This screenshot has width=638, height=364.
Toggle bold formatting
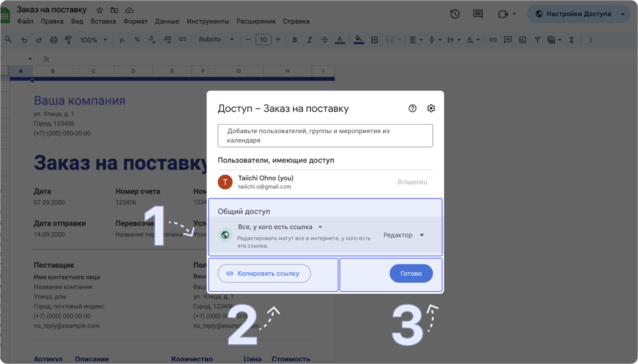click(x=295, y=40)
